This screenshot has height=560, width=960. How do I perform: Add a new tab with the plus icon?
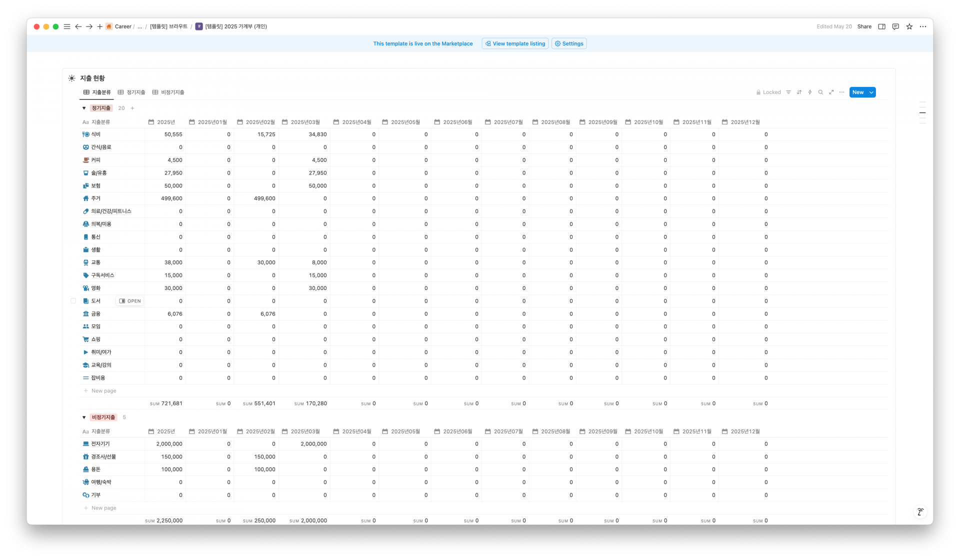[x=99, y=26]
